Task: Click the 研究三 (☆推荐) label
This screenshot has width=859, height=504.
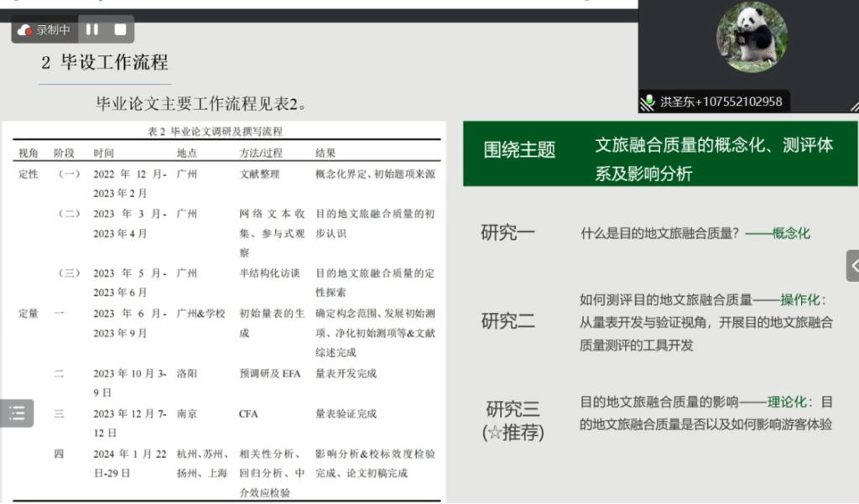Action: point(513,421)
